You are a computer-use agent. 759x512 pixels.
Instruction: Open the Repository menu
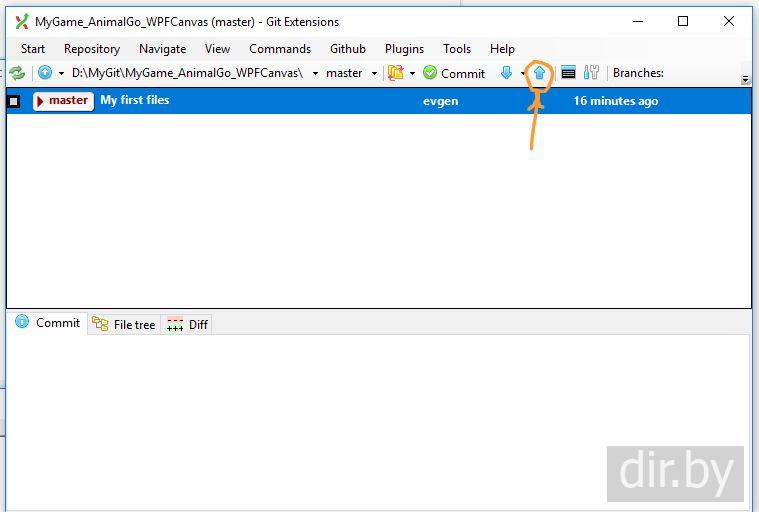91,48
